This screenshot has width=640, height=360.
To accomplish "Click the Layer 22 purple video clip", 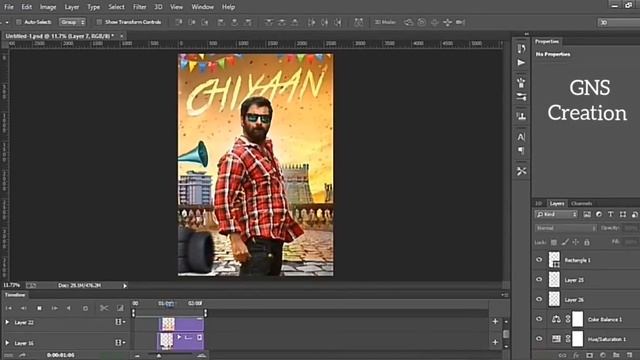I will tap(181, 324).
